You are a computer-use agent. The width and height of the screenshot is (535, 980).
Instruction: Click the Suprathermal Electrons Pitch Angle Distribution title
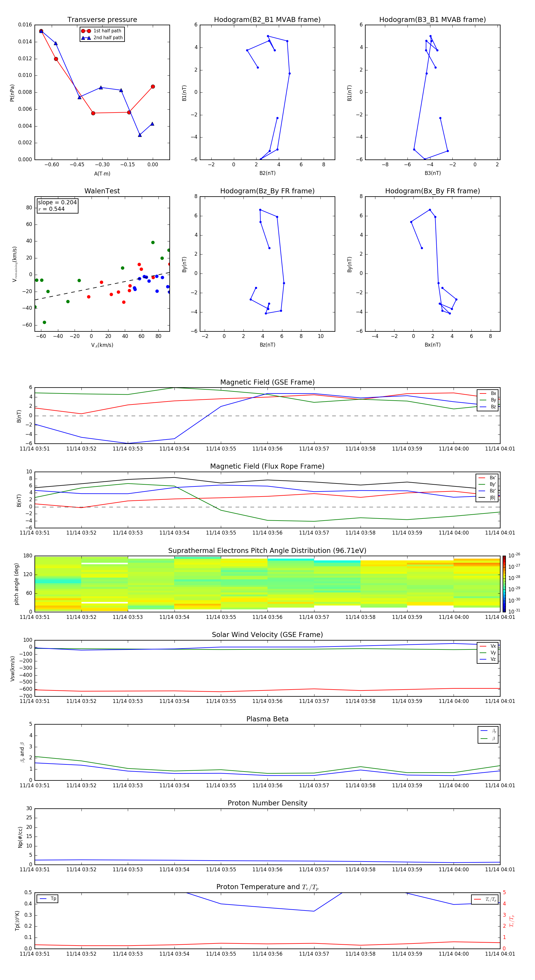tap(267, 551)
